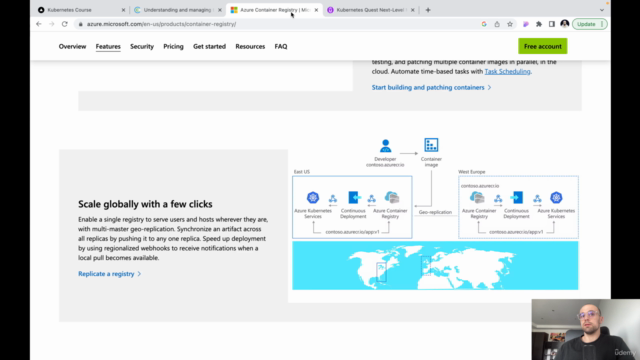Click the Scale globally with a few clicks heading

click(x=145, y=204)
